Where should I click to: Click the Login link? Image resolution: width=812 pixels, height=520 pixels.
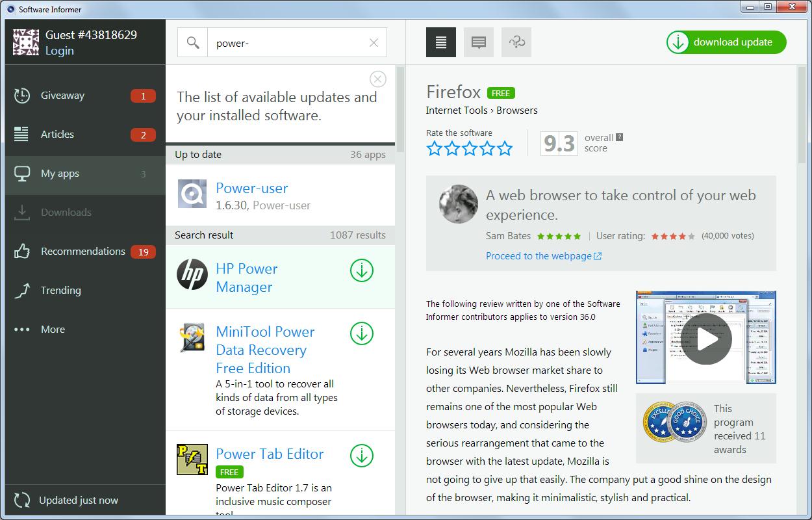pyautogui.click(x=59, y=51)
